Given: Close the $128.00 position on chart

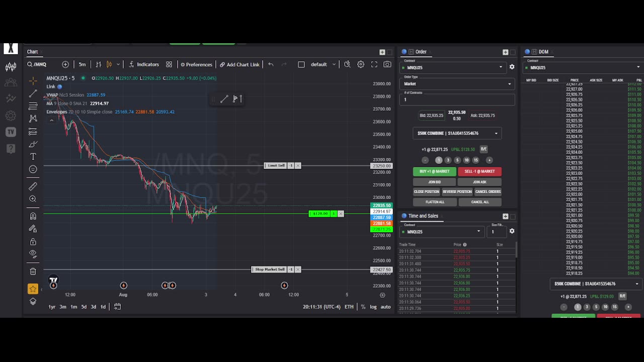Looking at the screenshot, I should click(341, 214).
